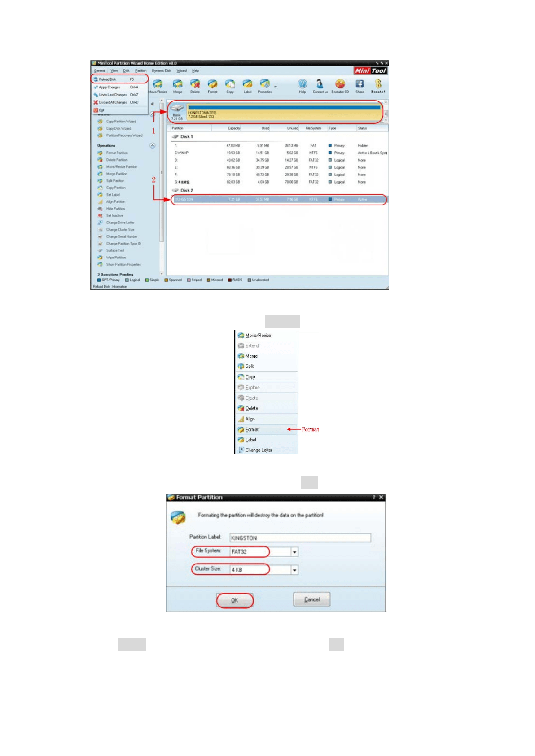Open the Partition menu in the menu bar

coord(140,70)
